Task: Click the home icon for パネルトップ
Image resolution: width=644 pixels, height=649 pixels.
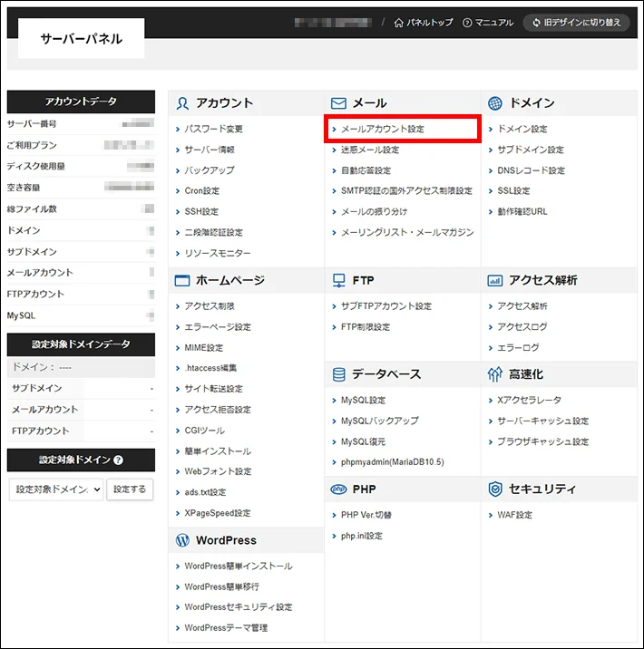Action: [x=398, y=23]
